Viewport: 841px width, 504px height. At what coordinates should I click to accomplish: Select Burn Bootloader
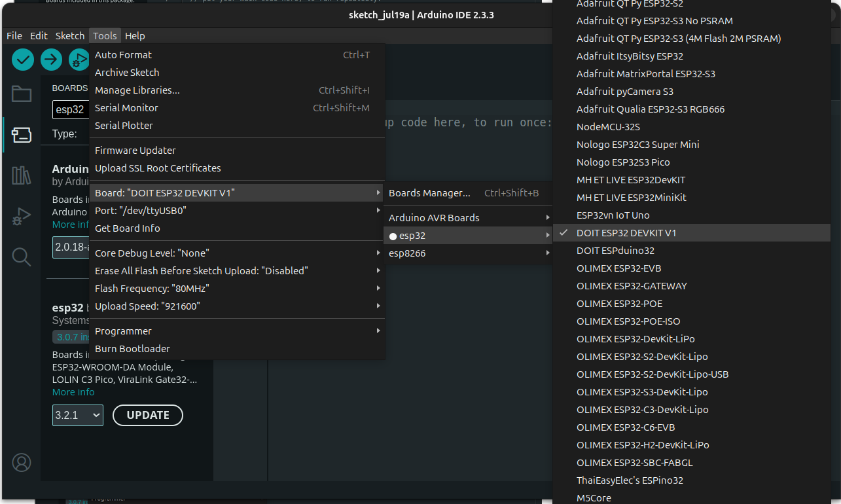[x=237, y=349]
